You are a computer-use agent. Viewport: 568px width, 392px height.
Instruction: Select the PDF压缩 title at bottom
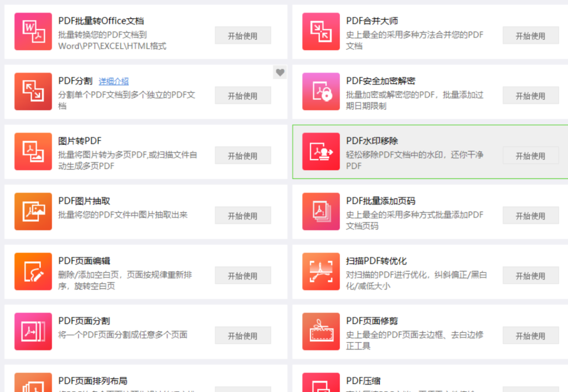[363, 380]
